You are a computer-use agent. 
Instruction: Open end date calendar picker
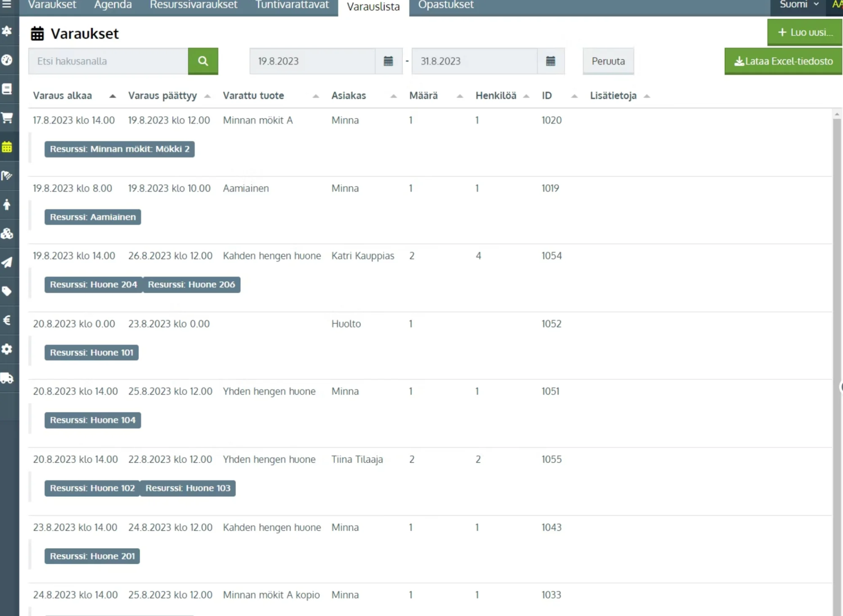click(550, 61)
